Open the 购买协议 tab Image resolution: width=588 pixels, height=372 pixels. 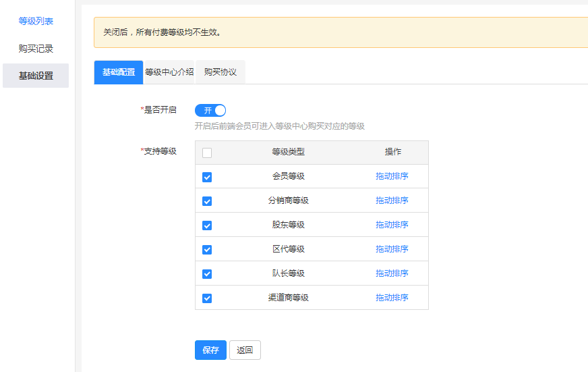[220, 72]
